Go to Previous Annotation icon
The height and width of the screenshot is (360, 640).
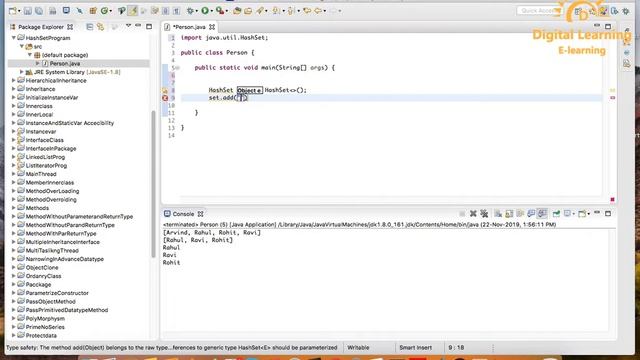(291, 11)
